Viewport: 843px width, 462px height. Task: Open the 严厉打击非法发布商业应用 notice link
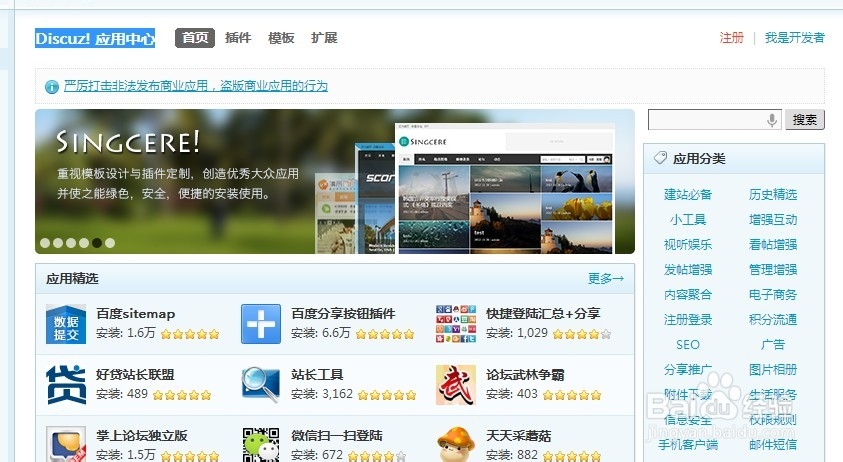tap(196, 86)
